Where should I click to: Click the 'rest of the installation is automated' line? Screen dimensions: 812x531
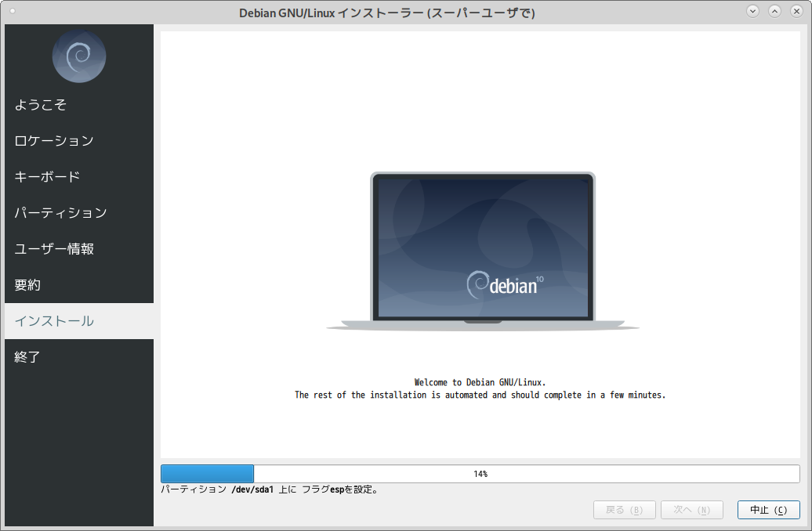click(480, 395)
